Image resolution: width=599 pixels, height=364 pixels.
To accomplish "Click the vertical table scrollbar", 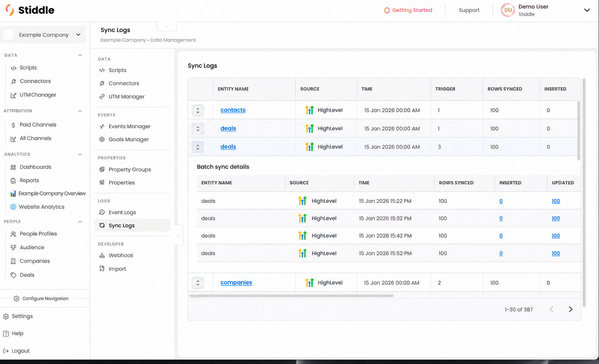I will (579, 131).
